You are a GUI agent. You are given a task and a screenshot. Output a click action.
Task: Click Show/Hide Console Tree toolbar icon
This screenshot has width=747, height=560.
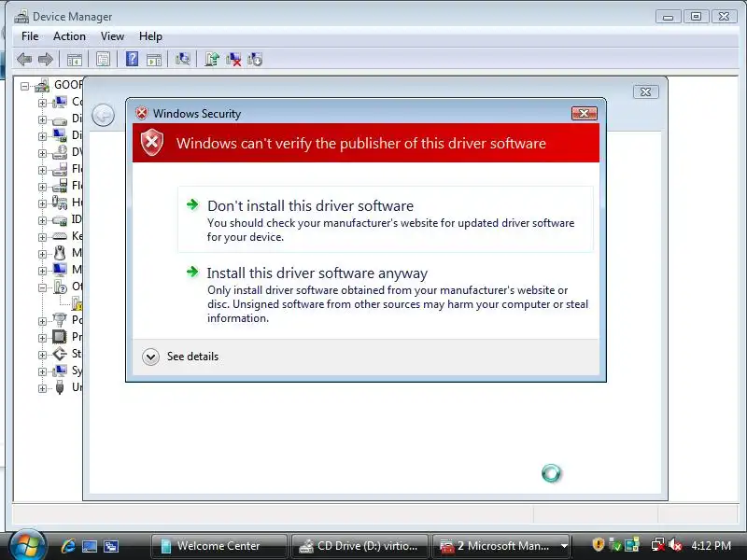pos(75,60)
